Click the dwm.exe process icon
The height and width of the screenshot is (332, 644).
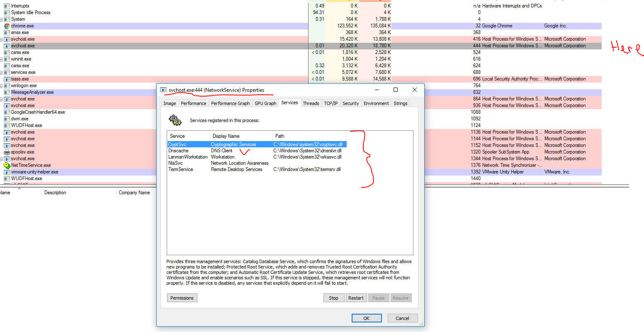coord(7,119)
